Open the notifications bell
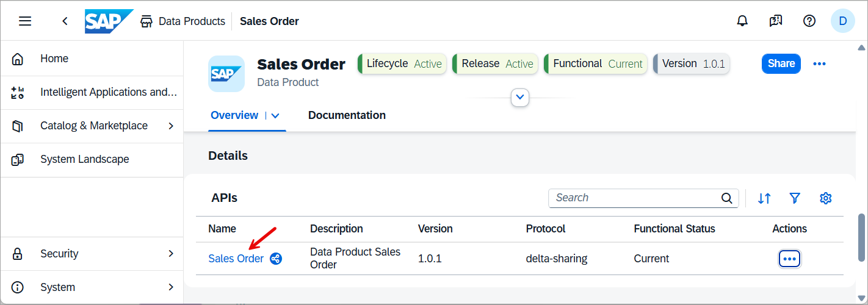Image resolution: width=868 pixels, height=305 pixels. tap(742, 21)
